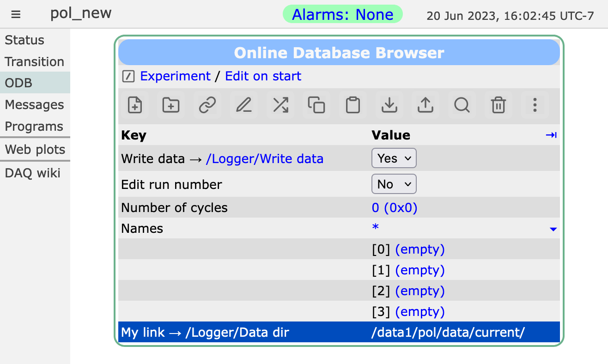This screenshot has width=608, height=364.
Task: Click the create link icon
Action: point(207,105)
